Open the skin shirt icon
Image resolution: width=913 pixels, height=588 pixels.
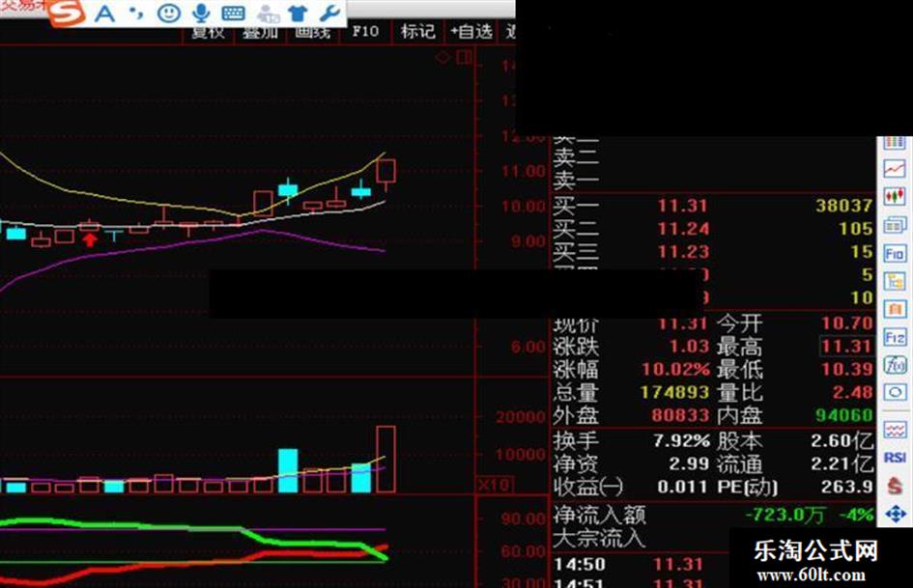298,13
